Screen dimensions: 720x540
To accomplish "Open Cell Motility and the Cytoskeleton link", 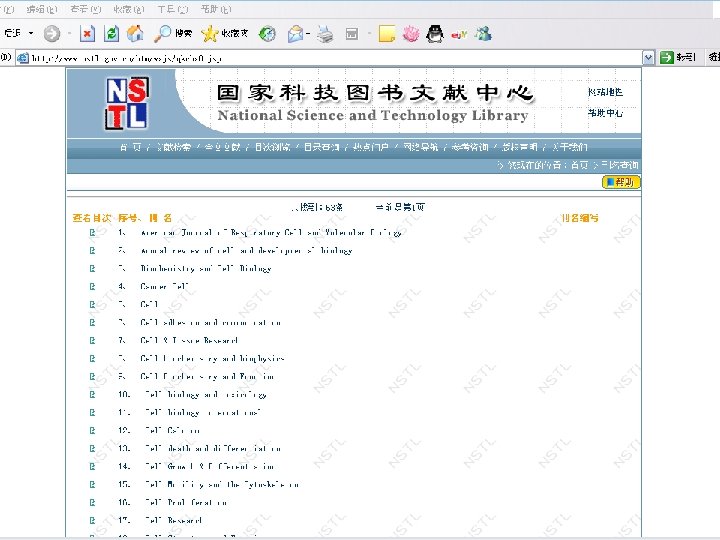I will click(222, 484).
